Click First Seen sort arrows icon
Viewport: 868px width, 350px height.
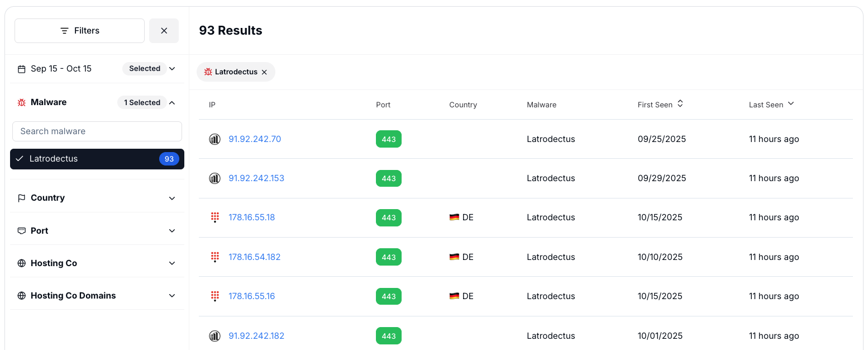[680, 104]
